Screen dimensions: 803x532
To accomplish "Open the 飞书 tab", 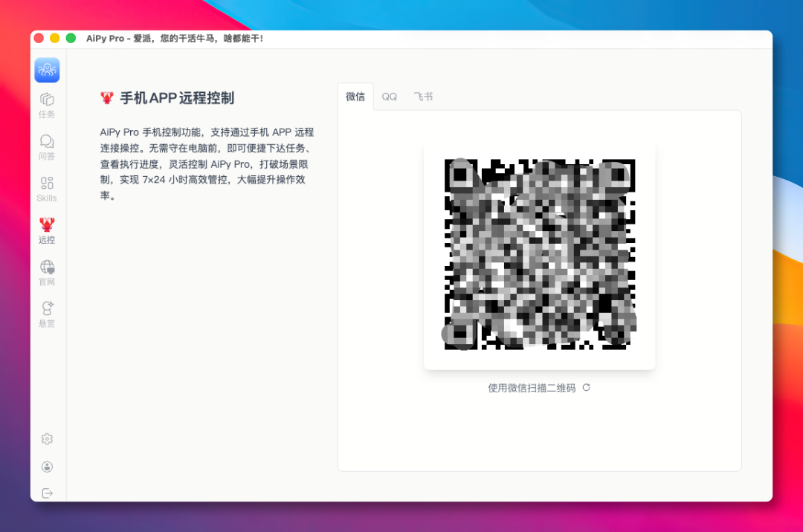I will click(423, 96).
